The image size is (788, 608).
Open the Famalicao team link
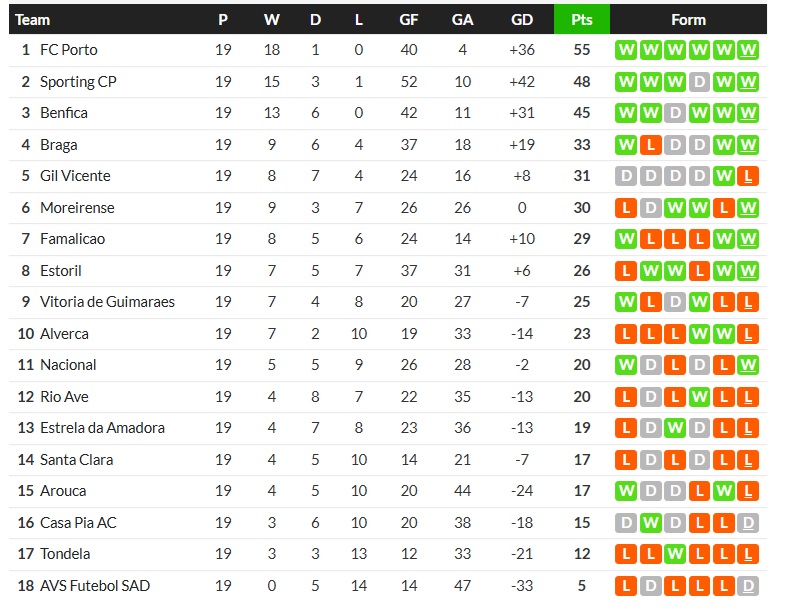point(72,239)
